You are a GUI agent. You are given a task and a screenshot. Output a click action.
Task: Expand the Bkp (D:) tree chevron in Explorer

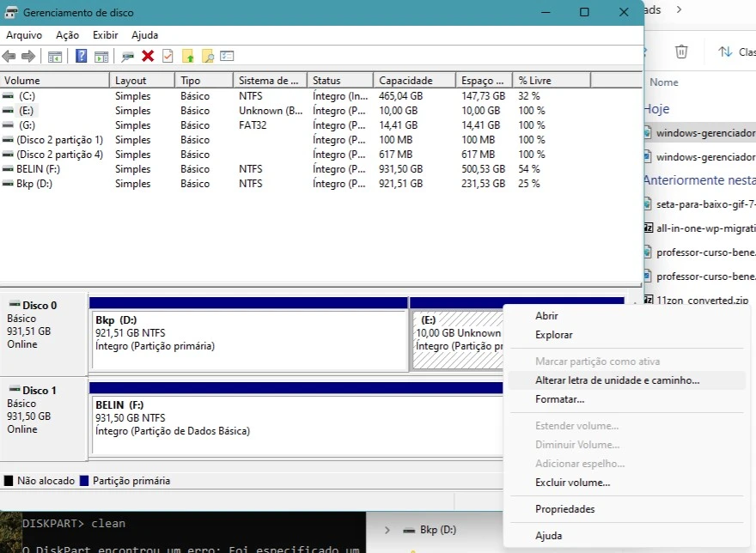click(387, 530)
